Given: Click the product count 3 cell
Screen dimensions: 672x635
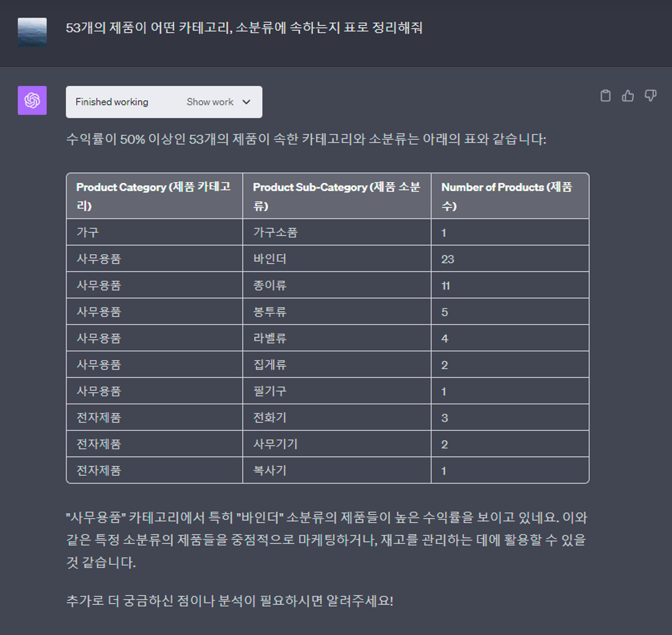Looking at the screenshot, I should [510, 417].
